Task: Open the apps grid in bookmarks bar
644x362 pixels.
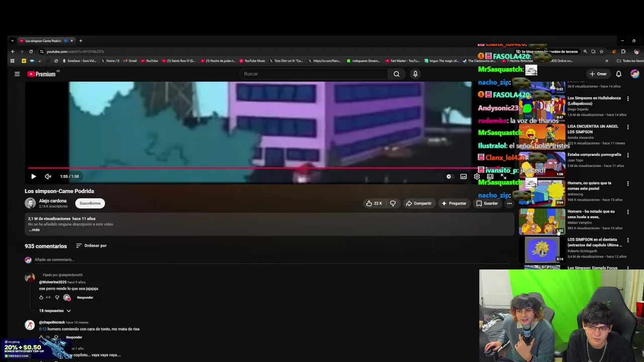Action: 12,61
